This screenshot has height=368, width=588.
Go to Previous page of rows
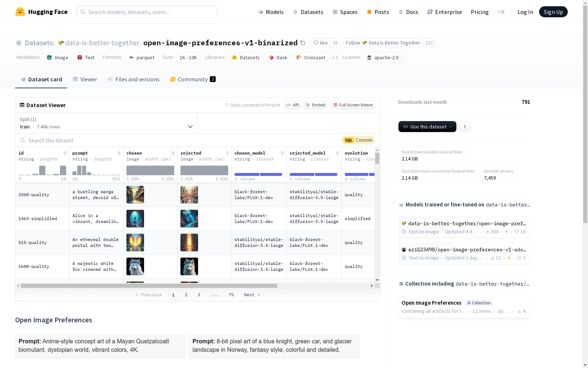pyautogui.click(x=148, y=295)
